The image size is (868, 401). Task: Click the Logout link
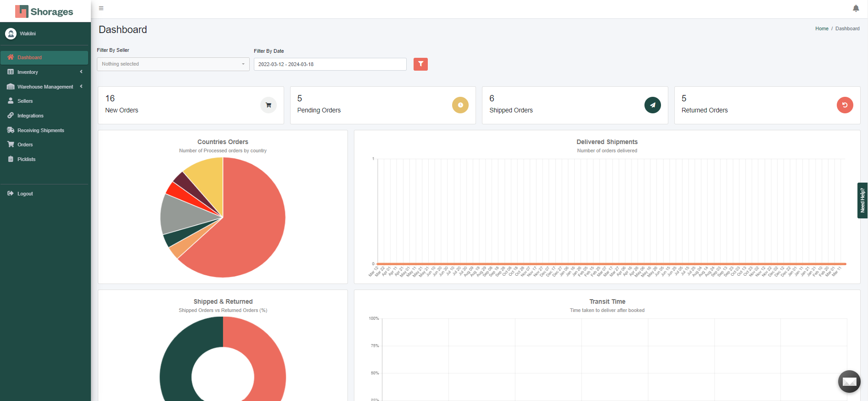(25, 194)
